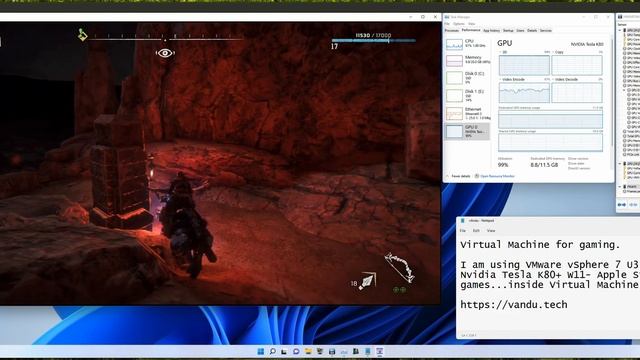Click Task Manager vertical scrollbar
The width and height of the screenshot is (640, 360).
612,92
